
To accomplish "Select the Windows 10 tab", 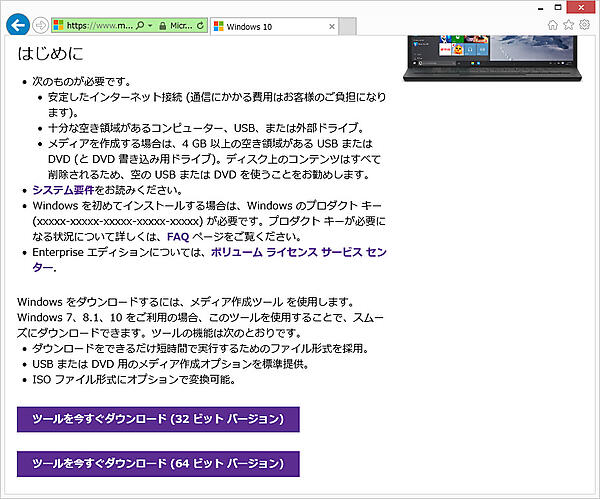I will click(x=274, y=26).
